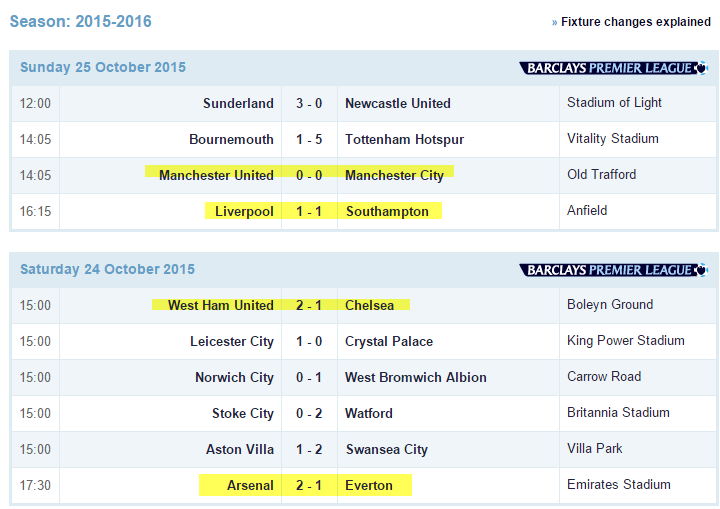Click the Emirates Stadium venue text
The image size is (720, 509).
pyautogui.click(x=619, y=484)
